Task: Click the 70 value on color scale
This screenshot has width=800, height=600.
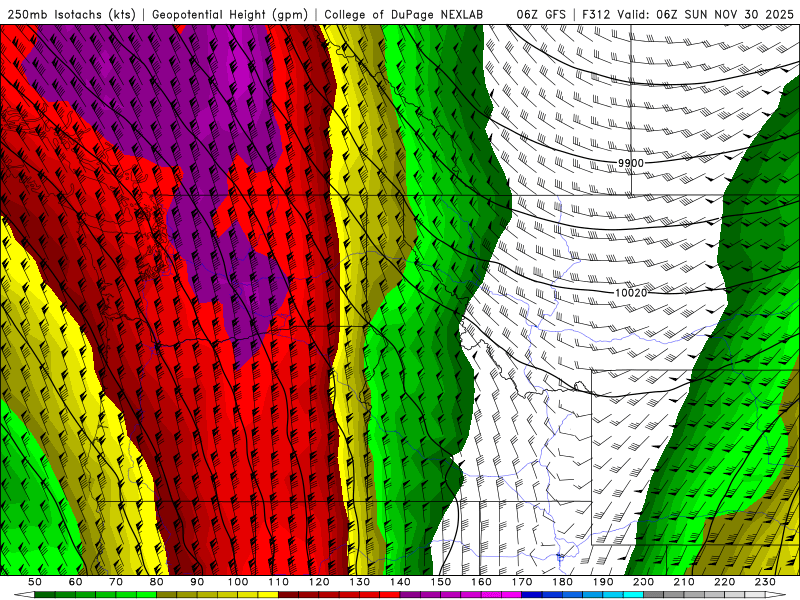Action: click(116, 582)
